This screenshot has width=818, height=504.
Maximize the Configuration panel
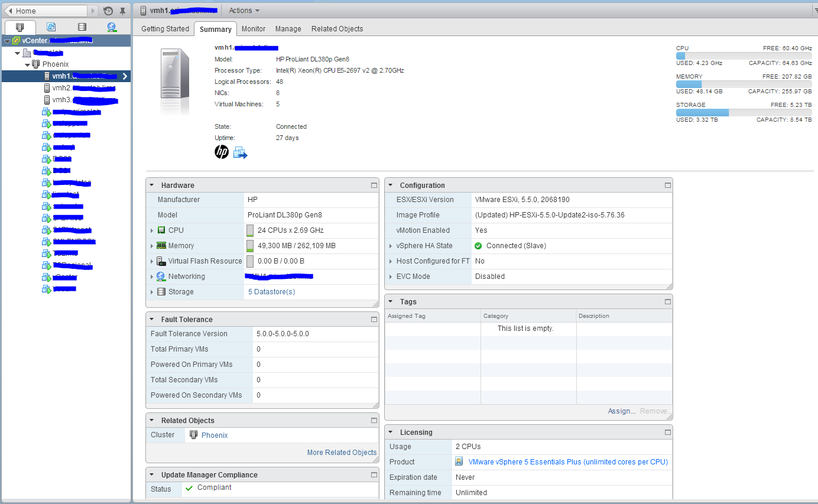point(668,186)
